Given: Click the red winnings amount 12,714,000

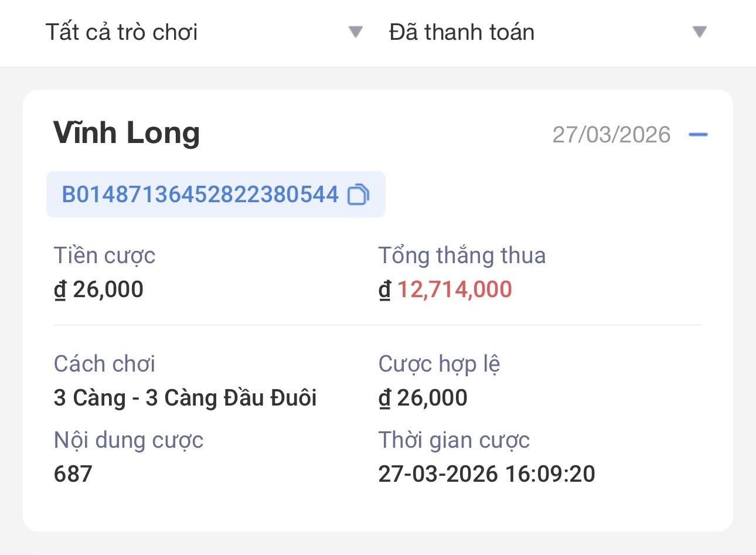Looking at the screenshot, I should [454, 290].
